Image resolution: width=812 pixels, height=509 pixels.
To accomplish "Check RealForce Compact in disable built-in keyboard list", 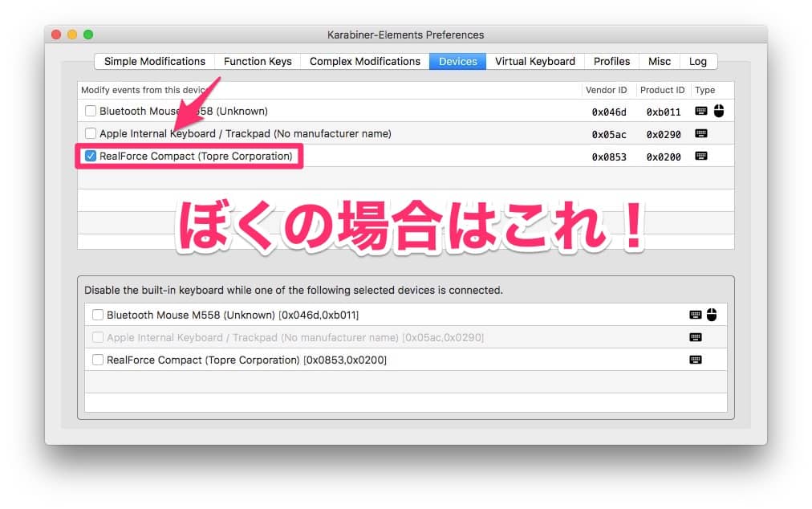I will pyautogui.click(x=98, y=360).
